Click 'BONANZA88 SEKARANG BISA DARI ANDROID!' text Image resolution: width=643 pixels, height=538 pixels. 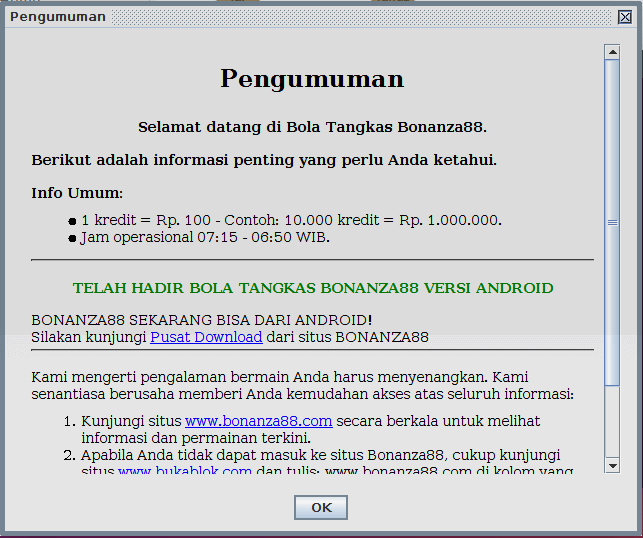click(x=202, y=320)
